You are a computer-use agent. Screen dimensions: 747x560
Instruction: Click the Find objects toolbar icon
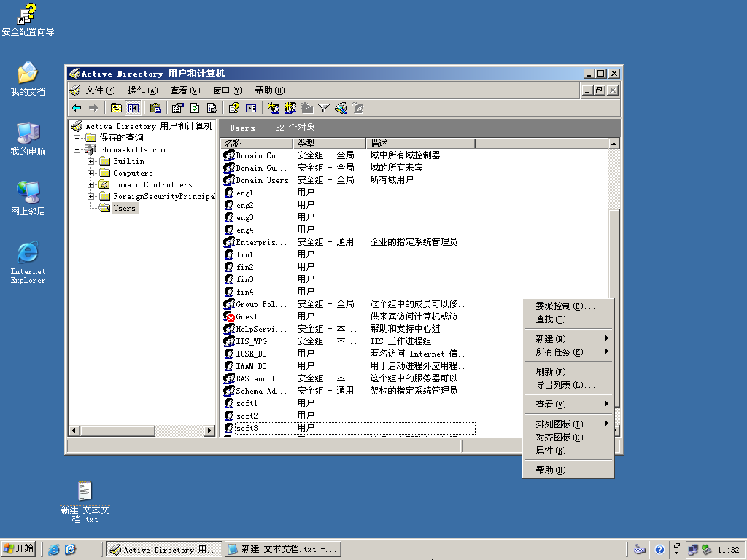pyautogui.click(x=341, y=108)
